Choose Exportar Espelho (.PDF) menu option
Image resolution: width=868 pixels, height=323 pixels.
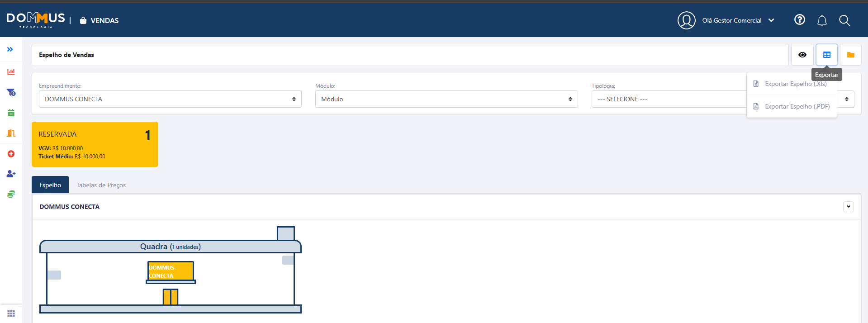[x=797, y=106]
